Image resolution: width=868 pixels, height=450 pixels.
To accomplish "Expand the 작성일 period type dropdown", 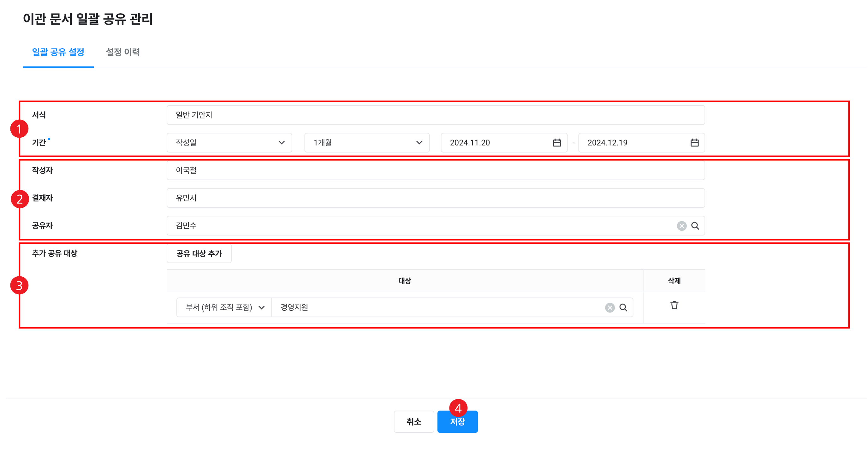I will [229, 143].
